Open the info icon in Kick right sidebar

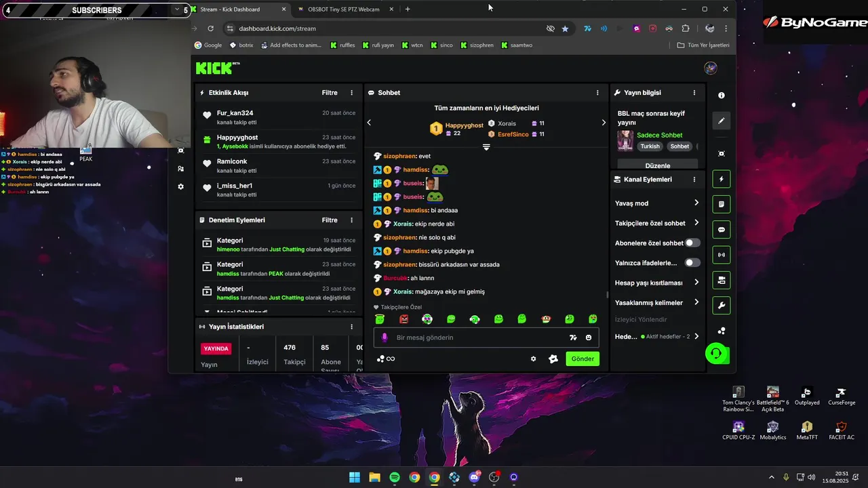722,96
